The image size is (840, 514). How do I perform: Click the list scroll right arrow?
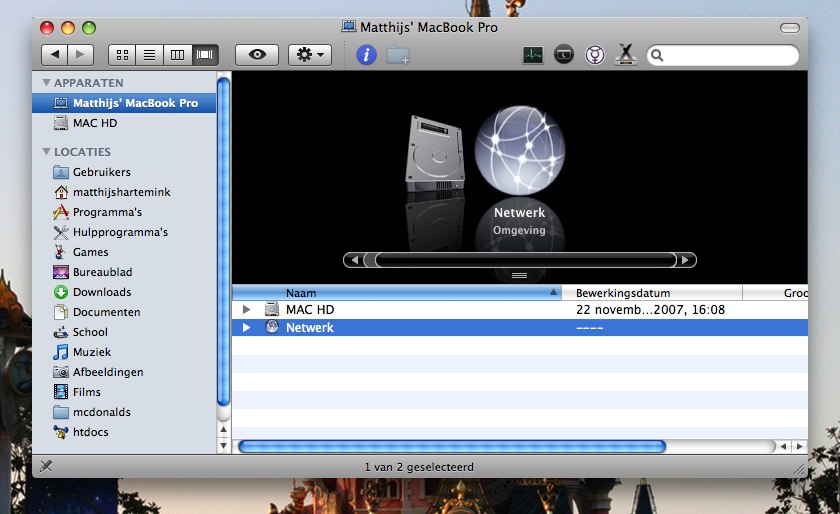tap(799, 446)
